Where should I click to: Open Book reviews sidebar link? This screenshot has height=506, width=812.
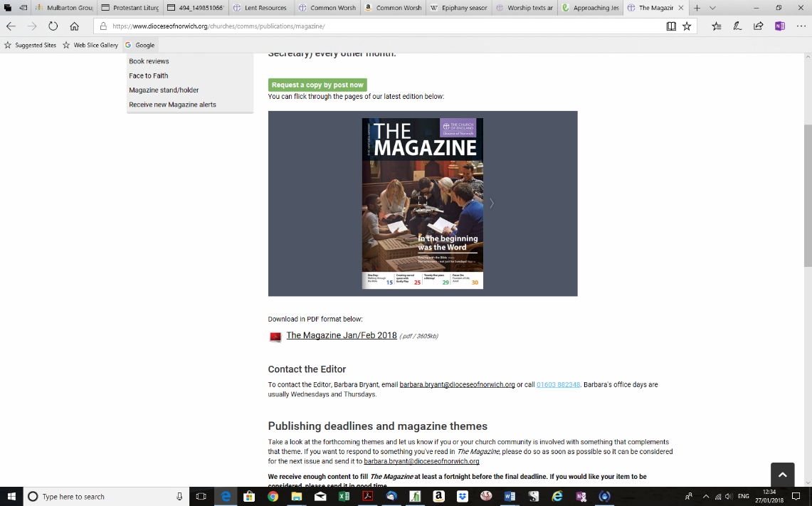149,61
